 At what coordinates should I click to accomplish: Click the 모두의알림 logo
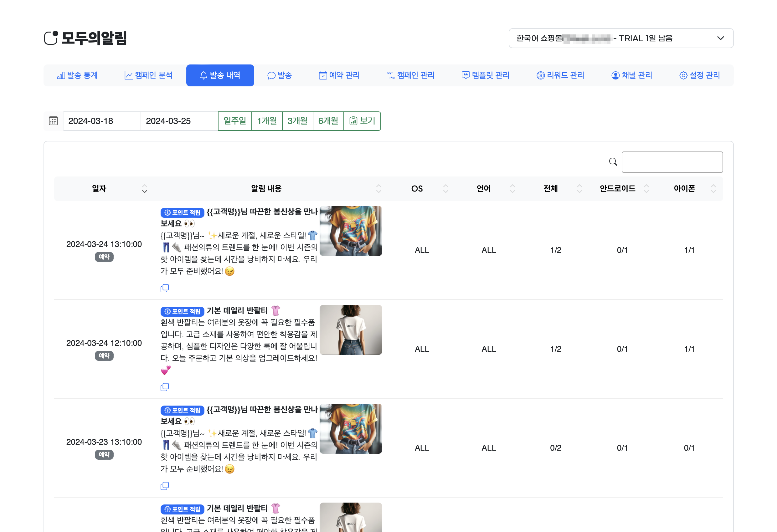[85, 38]
